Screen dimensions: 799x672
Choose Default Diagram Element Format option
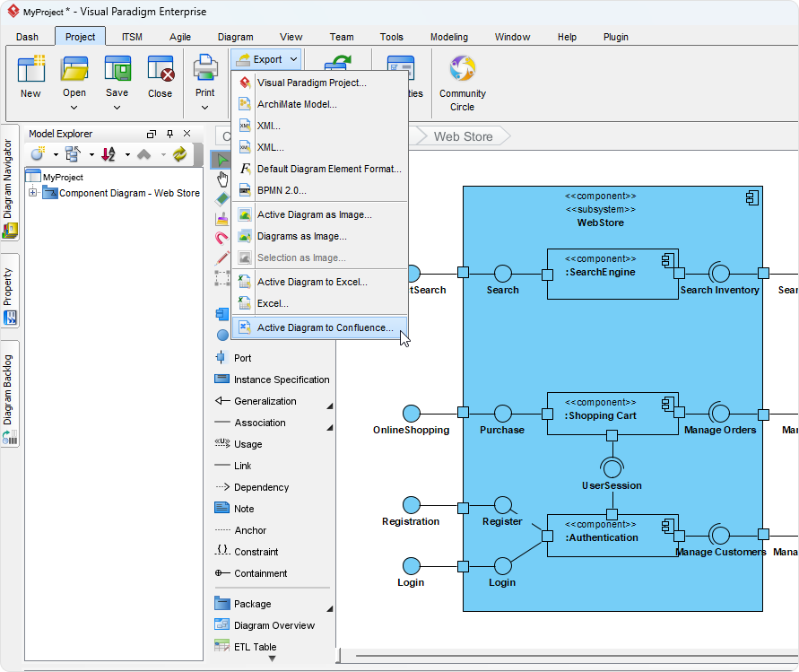(x=319, y=169)
